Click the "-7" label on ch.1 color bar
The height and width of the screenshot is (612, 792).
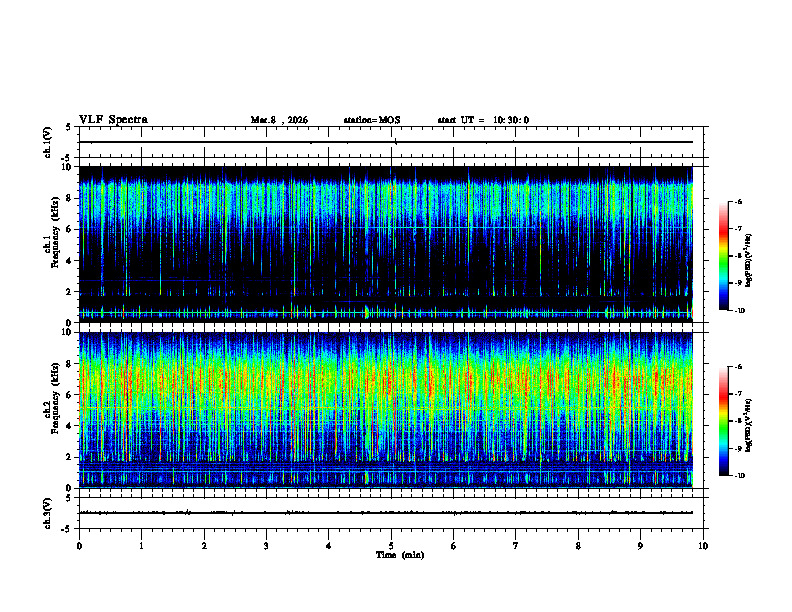[737, 229]
